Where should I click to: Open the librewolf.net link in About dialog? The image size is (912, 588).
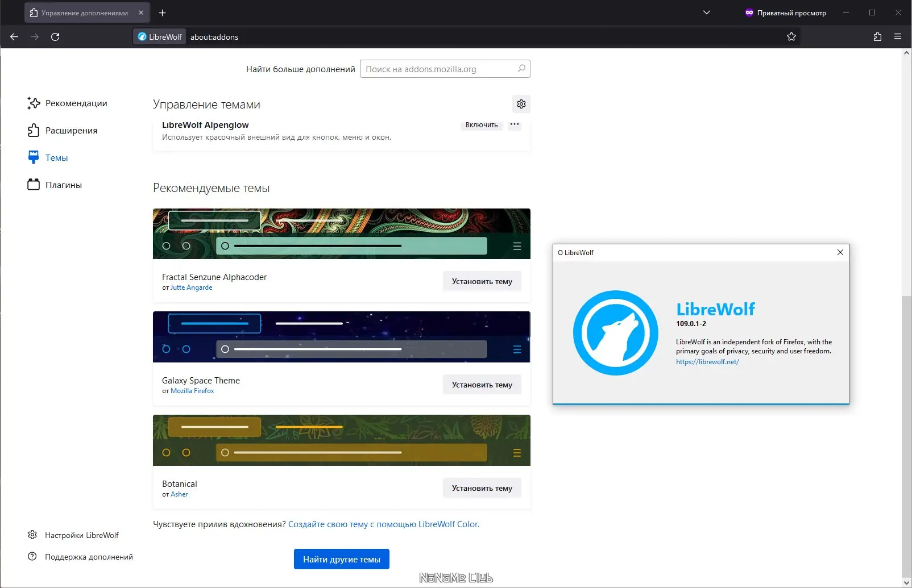coord(707,362)
